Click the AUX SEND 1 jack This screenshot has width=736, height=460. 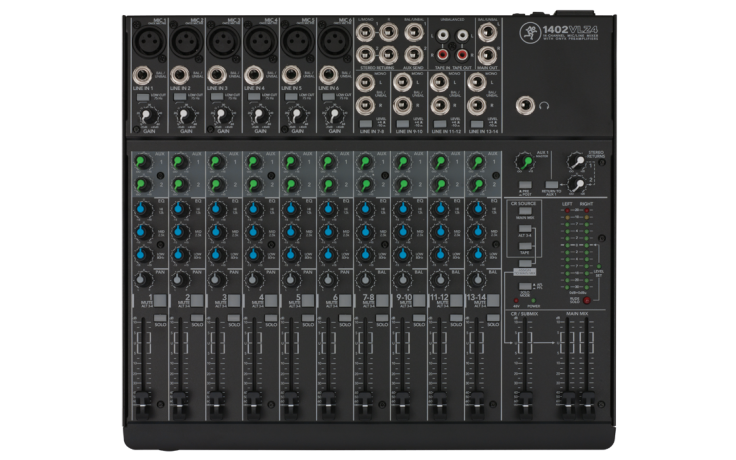pyautogui.click(x=414, y=32)
